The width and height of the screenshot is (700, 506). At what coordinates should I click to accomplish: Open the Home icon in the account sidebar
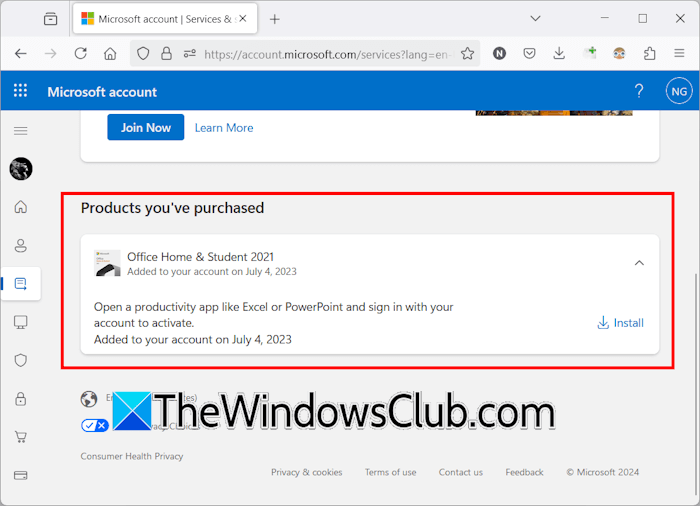21,207
